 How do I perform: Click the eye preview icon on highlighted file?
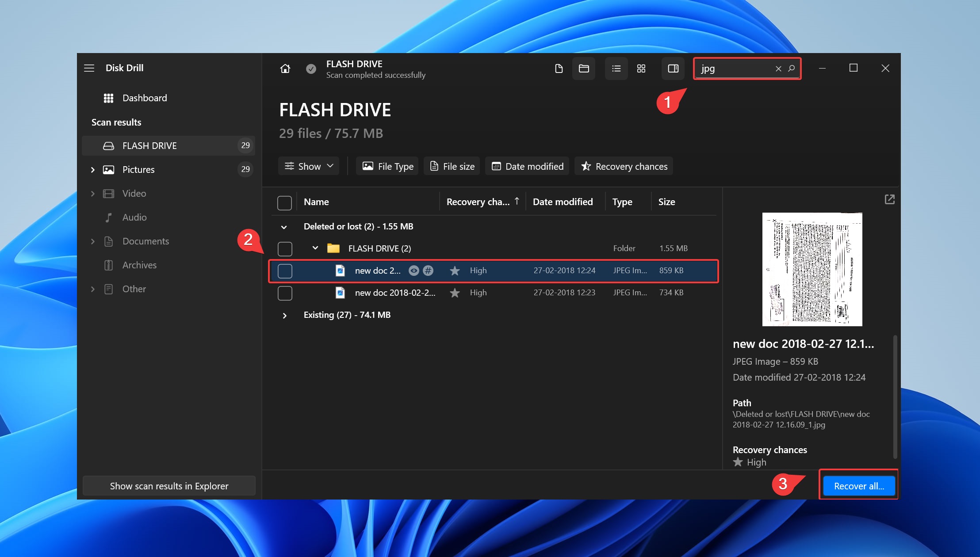tap(413, 271)
